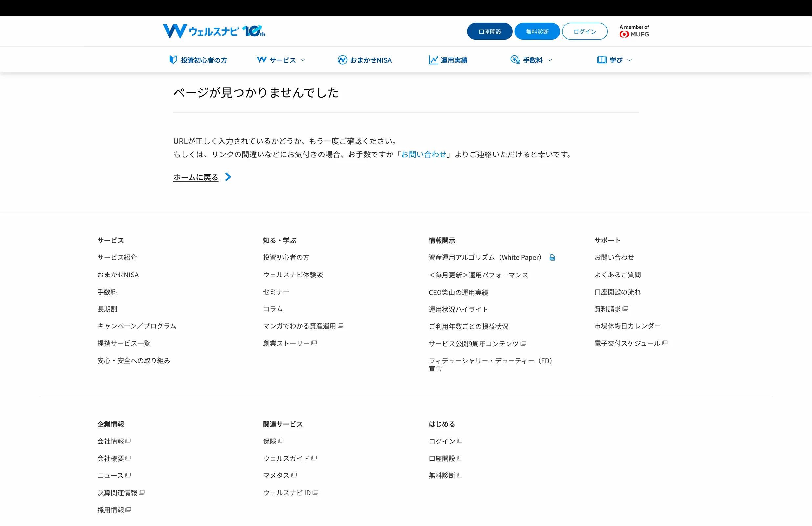Screen dimensions: 812x526
Task: Open the コラム footer link
Action: pos(273,309)
